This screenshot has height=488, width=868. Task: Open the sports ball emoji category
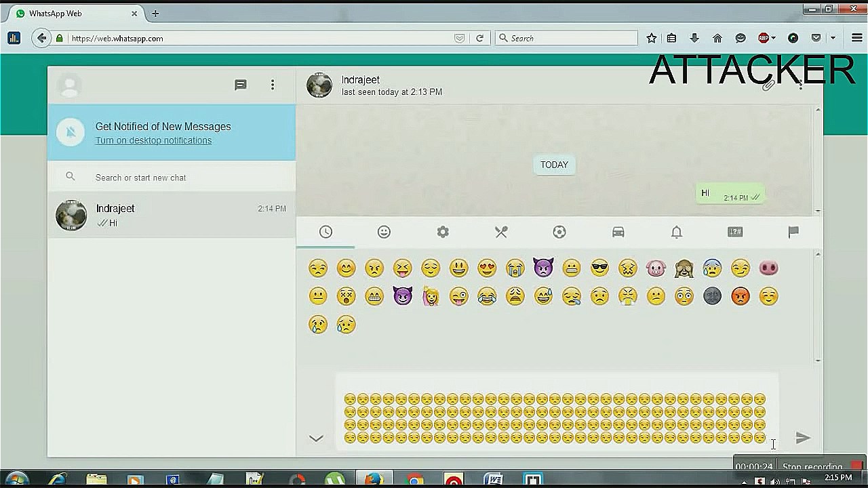(x=559, y=232)
